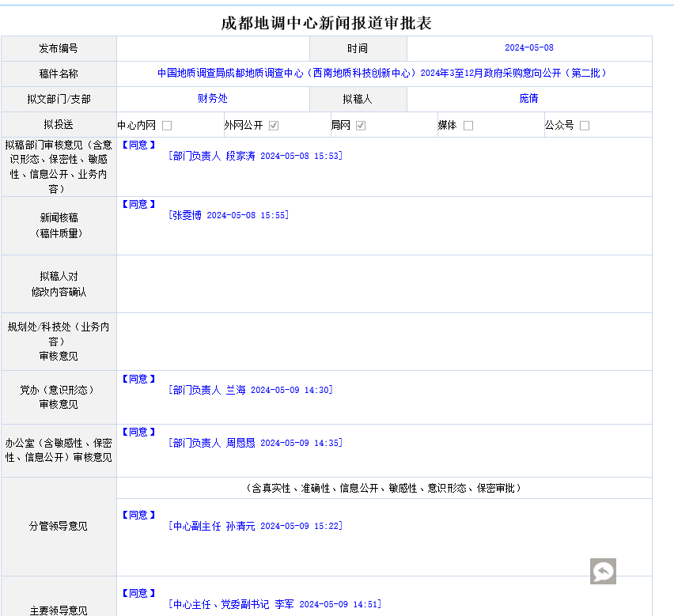Viewport: 674px width, 616px height.
Task: Click the gray reply arrow icon
Action: point(603,571)
